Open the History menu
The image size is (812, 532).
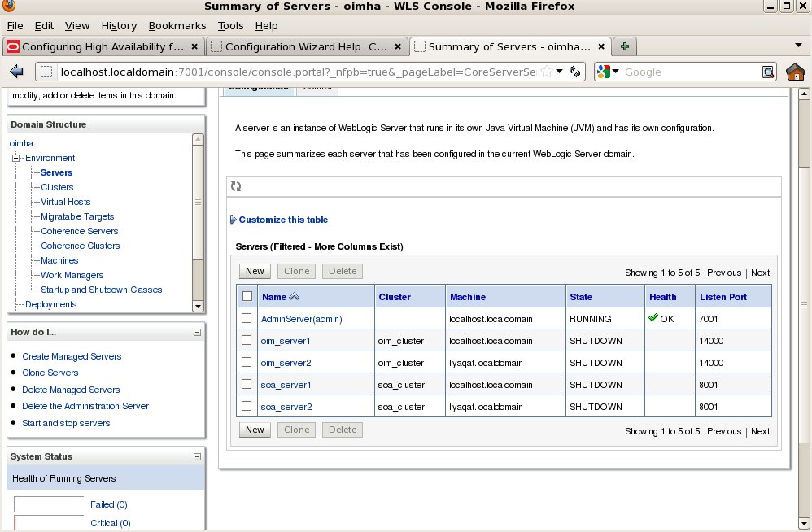click(119, 25)
